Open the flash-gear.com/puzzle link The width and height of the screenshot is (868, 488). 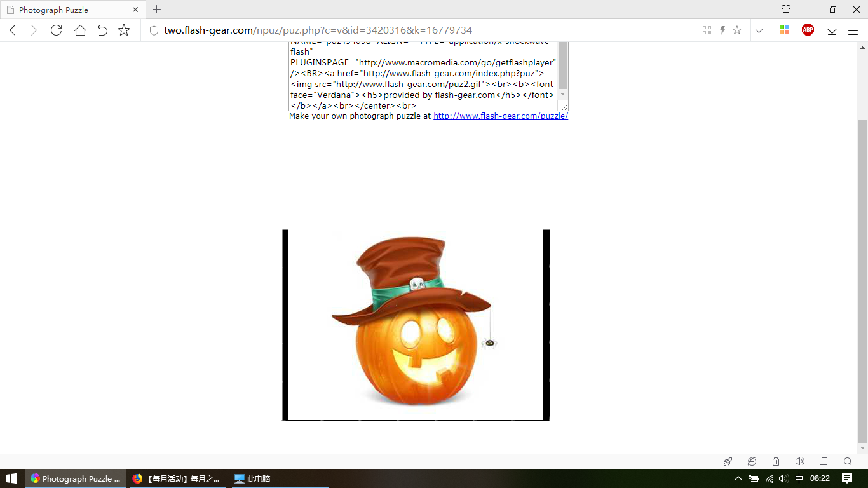pyautogui.click(x=501, y=116)
